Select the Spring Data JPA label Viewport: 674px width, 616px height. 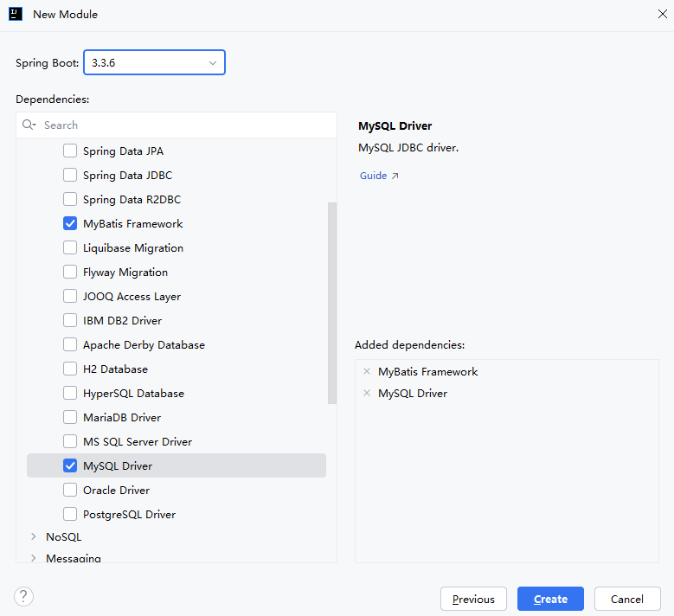[124, 151]
